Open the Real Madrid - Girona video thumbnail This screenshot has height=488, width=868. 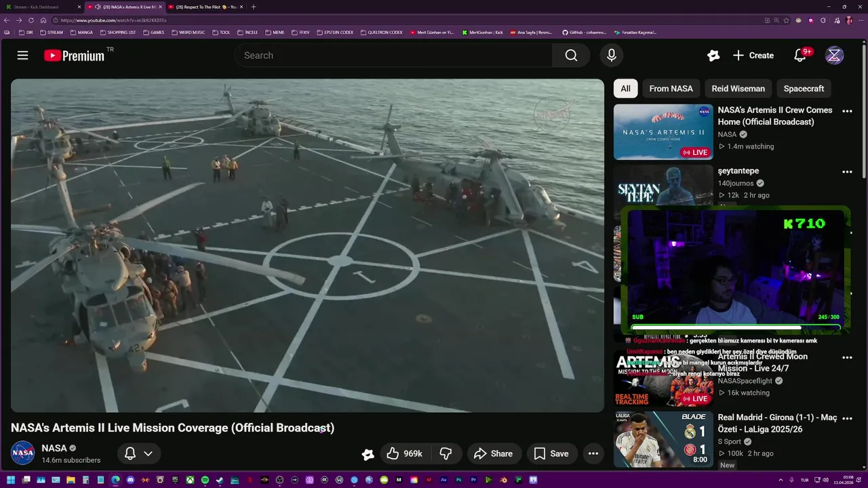[x=663, y=439]
